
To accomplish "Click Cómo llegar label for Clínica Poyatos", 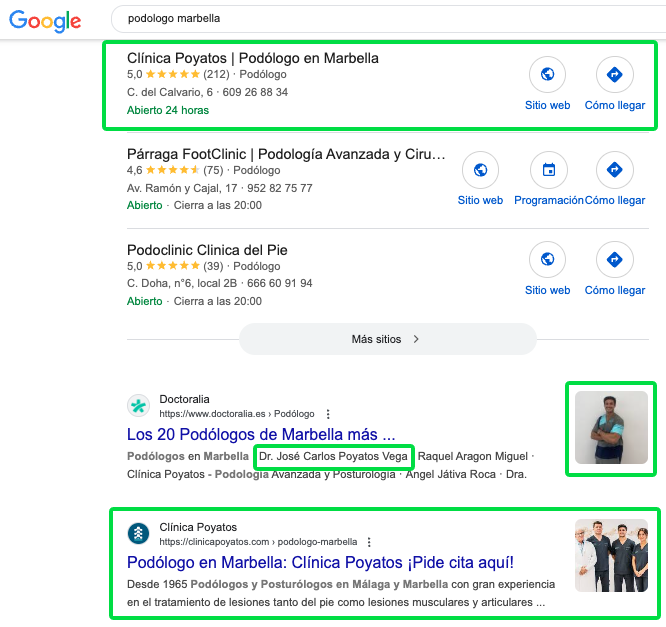I will pos(615,105).
